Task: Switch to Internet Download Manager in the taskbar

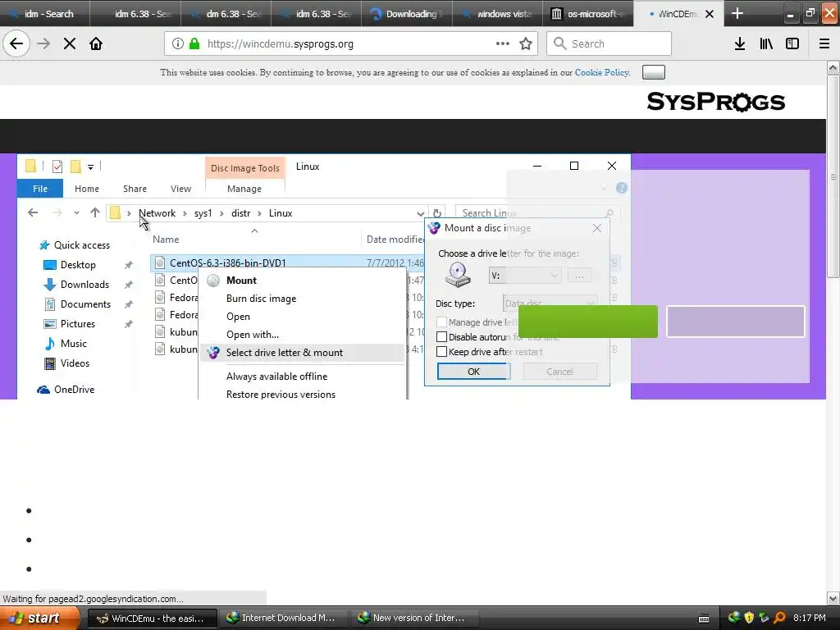Action: click(283, 619)
